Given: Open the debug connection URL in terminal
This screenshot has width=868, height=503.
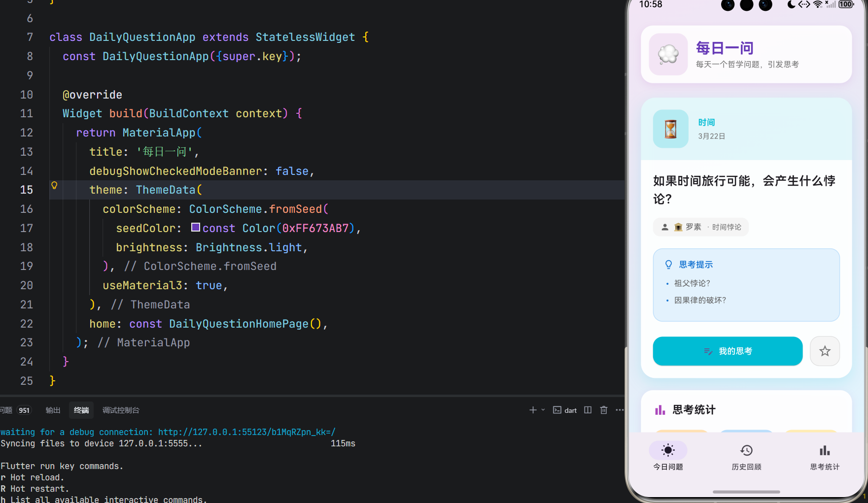Looking at the screenshot, I should [246, 432].
